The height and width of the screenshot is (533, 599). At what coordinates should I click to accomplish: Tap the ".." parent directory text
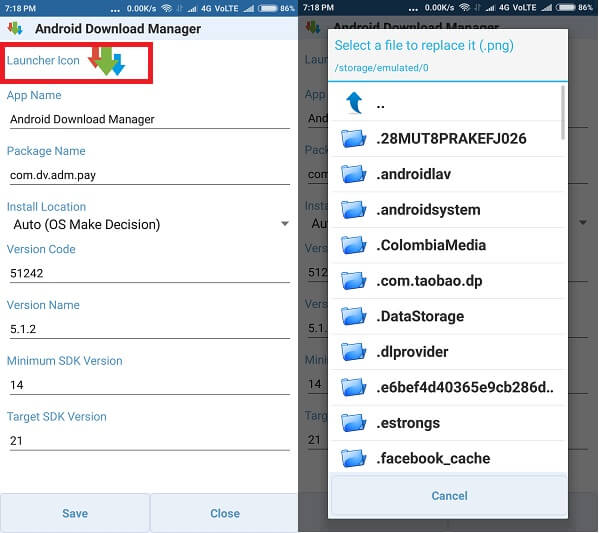pyautogui.click(x=380, y=106)
